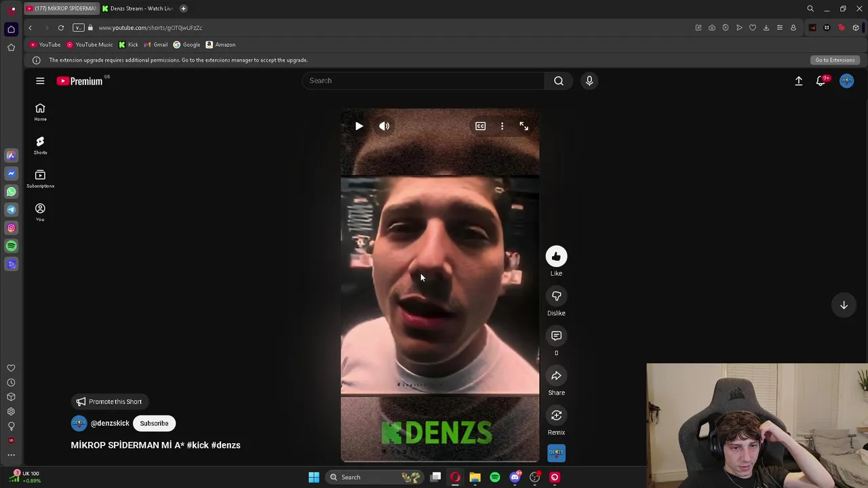Click the YouTube search magnifier button
The width and height of the screenshot is (868, 488).
[559, 81]
